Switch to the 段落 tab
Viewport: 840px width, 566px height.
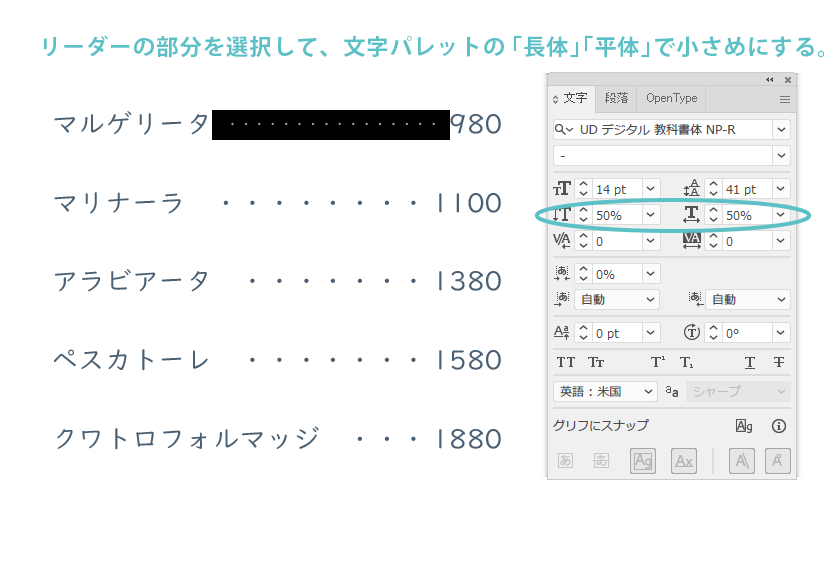[617, 98]
